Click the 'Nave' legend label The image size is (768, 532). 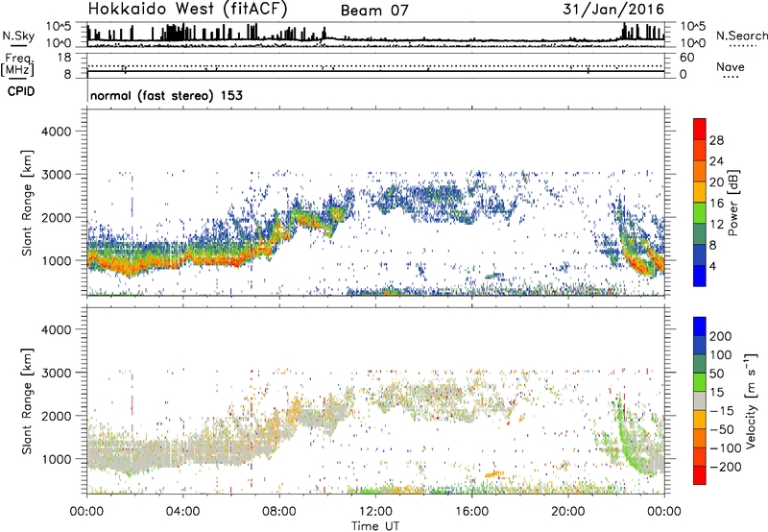click(731, 67)
